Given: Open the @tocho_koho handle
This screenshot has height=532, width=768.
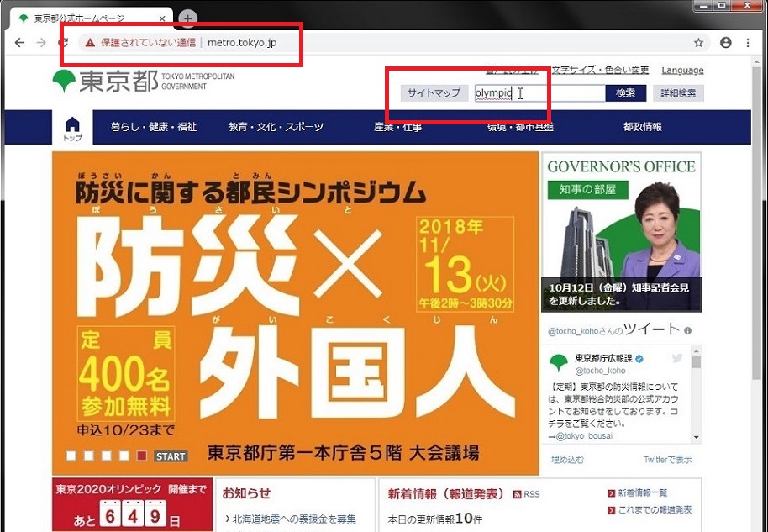Looking at the screenshot, I should tap(600, 371).
